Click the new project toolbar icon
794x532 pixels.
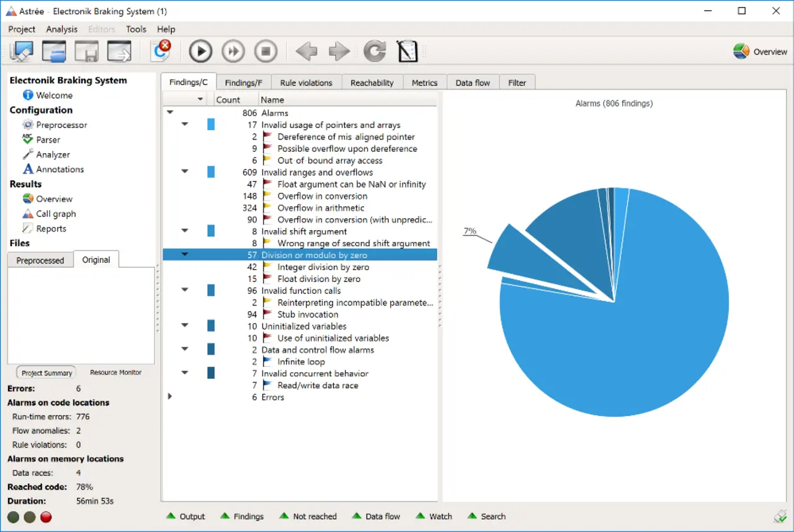click(21, 51)
